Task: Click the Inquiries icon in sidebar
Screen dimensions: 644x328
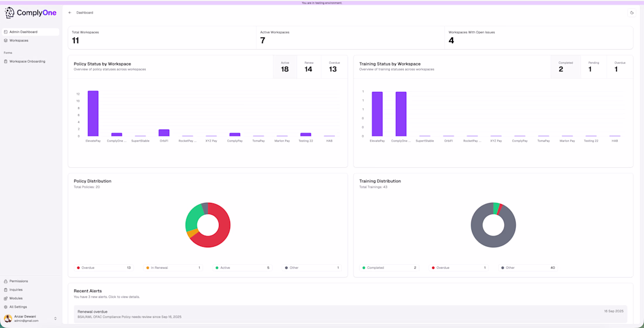Action: click(x=5, y=290)
